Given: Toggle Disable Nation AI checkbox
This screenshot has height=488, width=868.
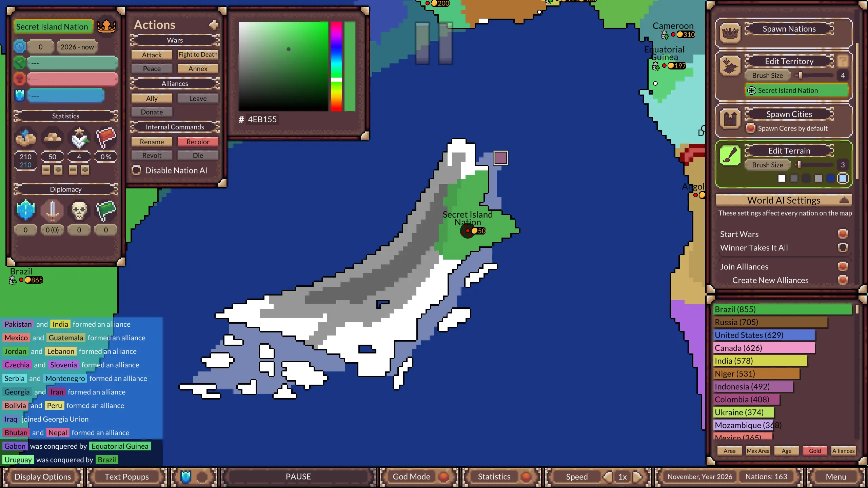Looking at the screenshot, I should (136, 170).
